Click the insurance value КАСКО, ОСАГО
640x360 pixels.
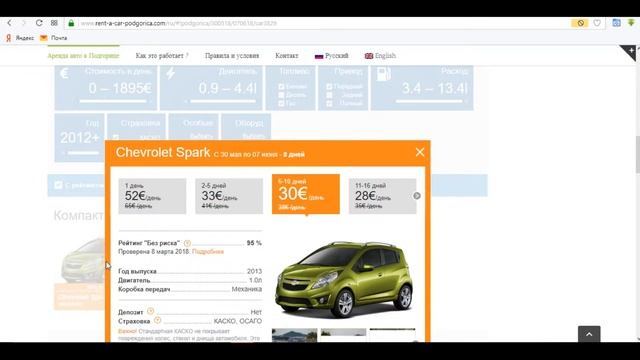[238, 321]
